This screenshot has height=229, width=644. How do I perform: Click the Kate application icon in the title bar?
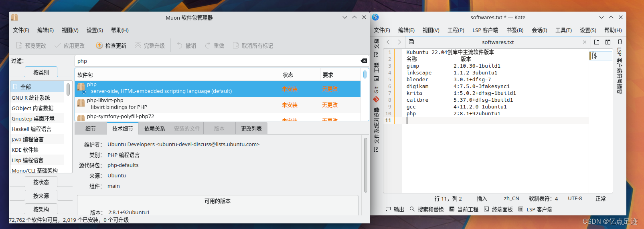tap(375, 17)
